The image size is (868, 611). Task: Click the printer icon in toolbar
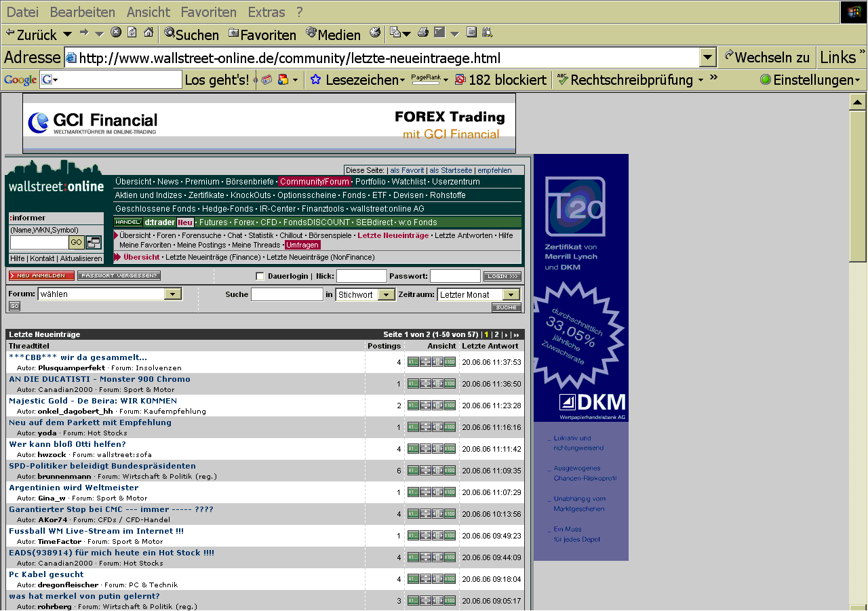click(423, 33)
